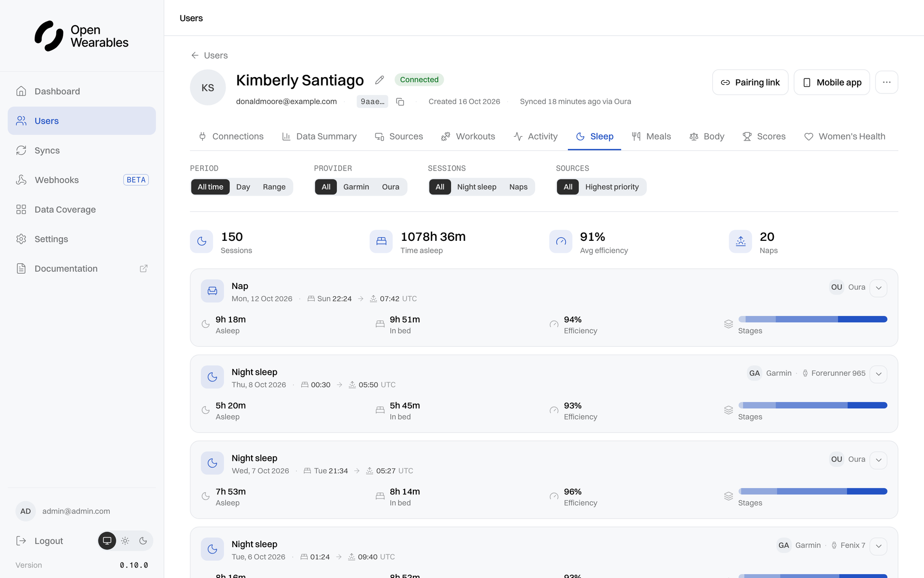Open Dashboard from the sidebar
The image size is (924, 578).
coord(82,91)
